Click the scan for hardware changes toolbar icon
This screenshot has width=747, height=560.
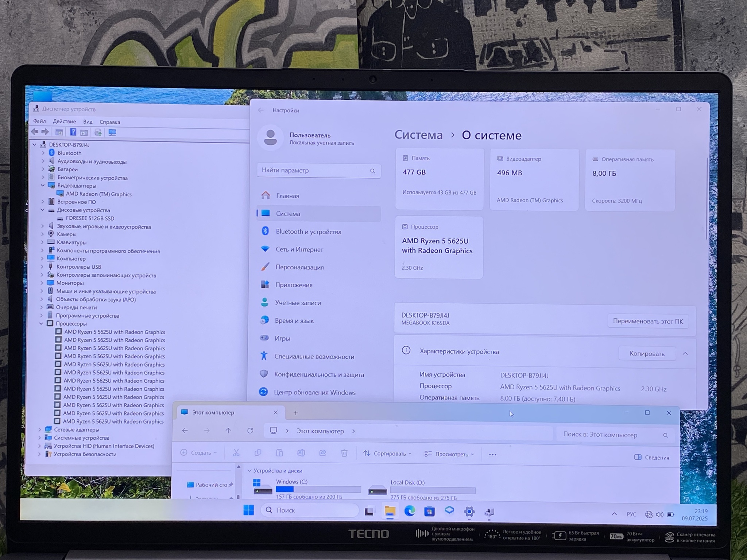(112, 132)
